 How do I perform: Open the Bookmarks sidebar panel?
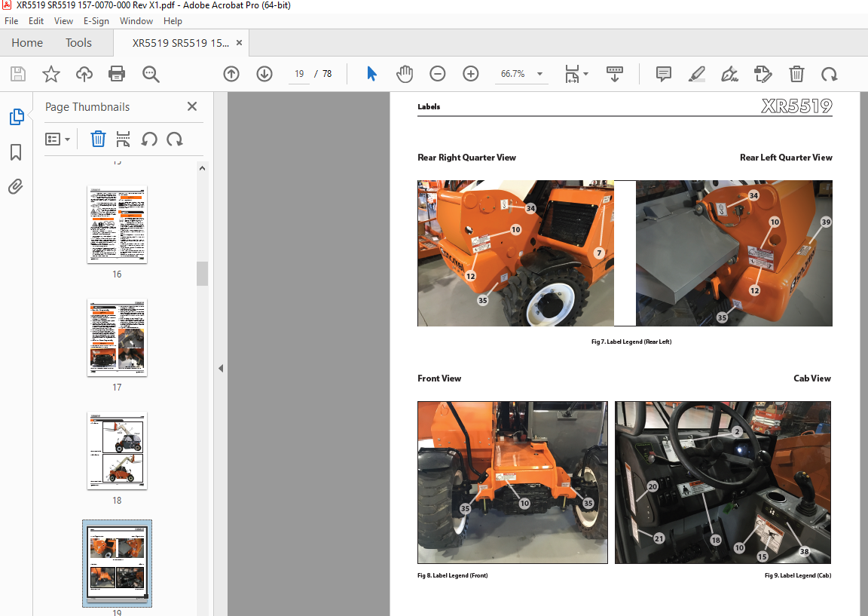(x=16, y=152)
